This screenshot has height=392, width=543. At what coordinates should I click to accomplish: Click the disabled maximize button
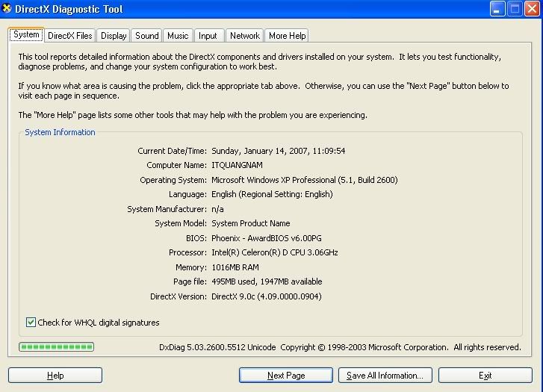click(515, 9)
